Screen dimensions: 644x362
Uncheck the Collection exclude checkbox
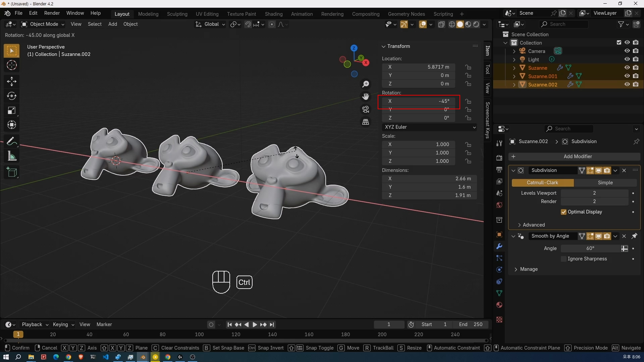pos(619,43)
